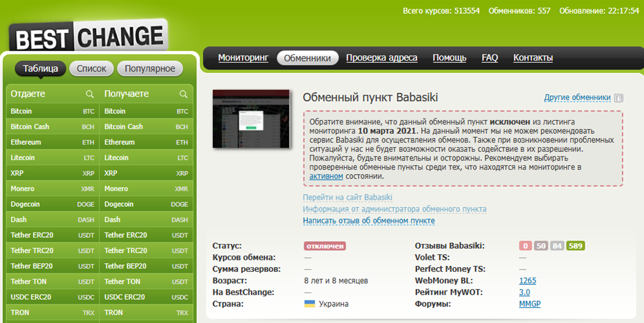Open the MyWOT rating 3.0 link

coord(524,292)
